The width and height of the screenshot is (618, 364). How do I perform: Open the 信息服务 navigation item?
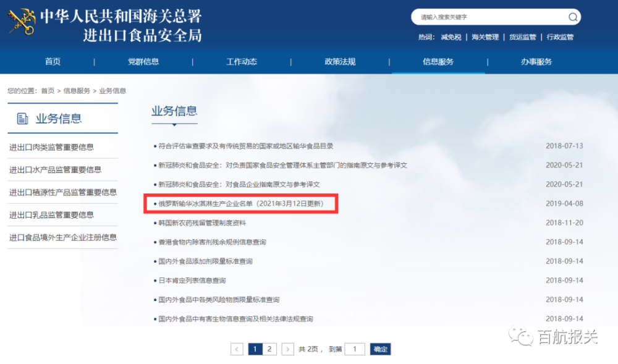coord(438,61)
